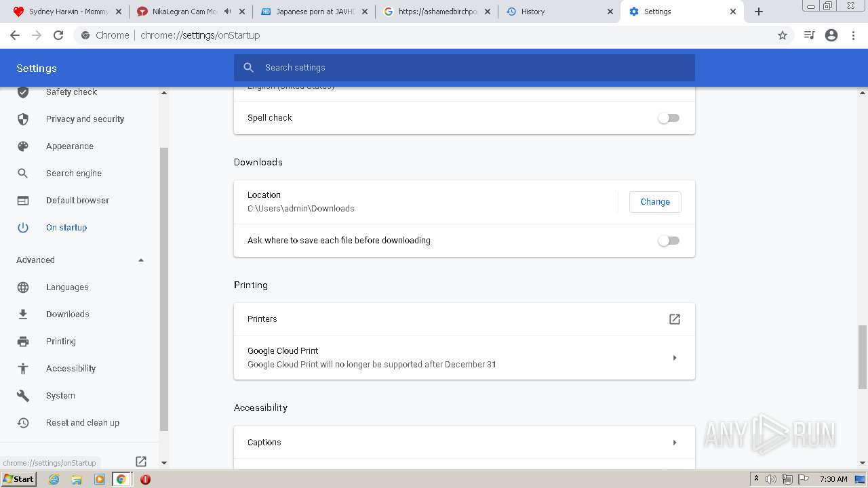Image resolution: width=868 pixels, height=488 pixels.
Task: Open the Languages globe icon
Action: coord(23,287)
